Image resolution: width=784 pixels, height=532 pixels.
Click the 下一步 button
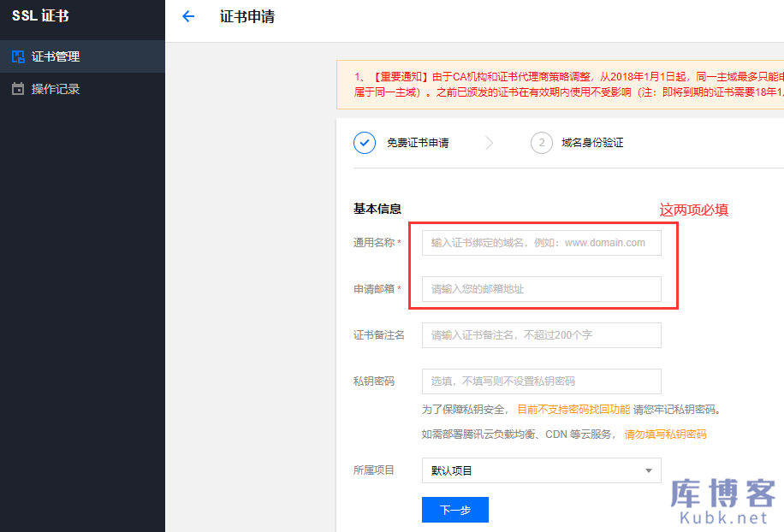[x=454, y=510]
